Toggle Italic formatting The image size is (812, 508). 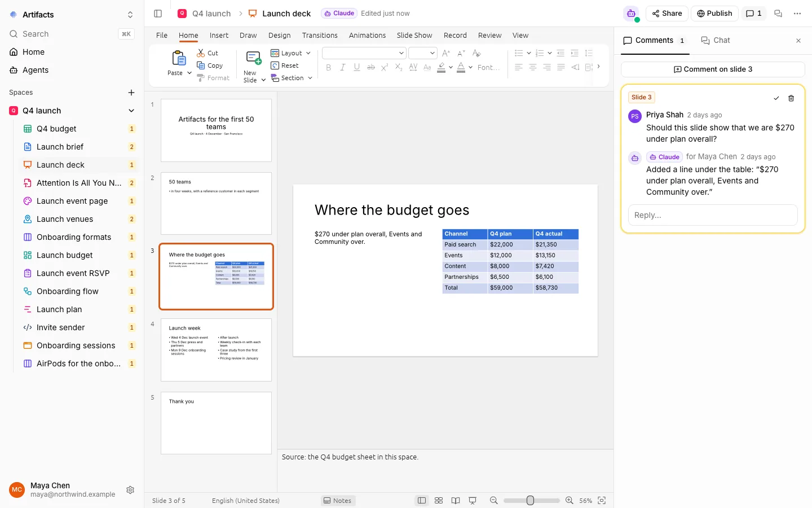[343, 67]
